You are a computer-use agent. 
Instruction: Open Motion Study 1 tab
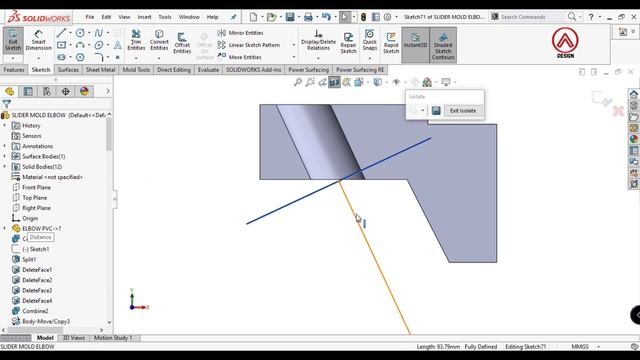click(x=113, y=338)
